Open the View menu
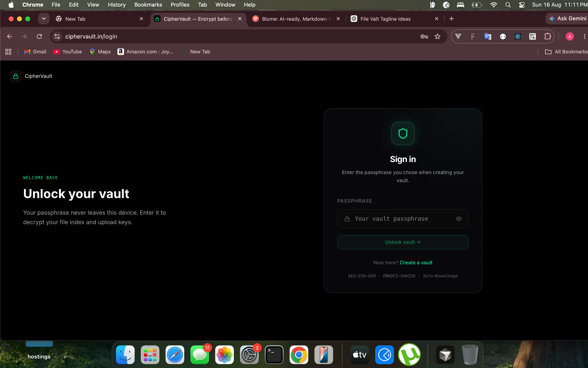 pyautogui.click(x=93, y=5)
